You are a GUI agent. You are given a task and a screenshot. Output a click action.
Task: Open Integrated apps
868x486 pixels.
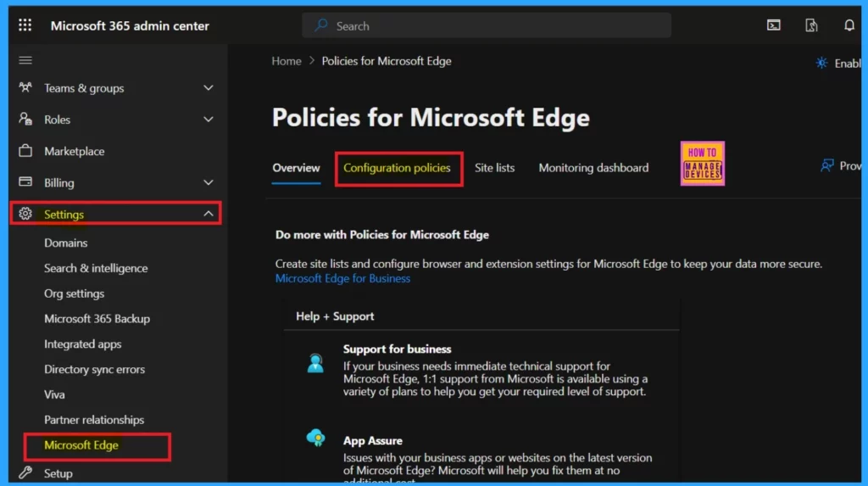(x=82, y=344)
